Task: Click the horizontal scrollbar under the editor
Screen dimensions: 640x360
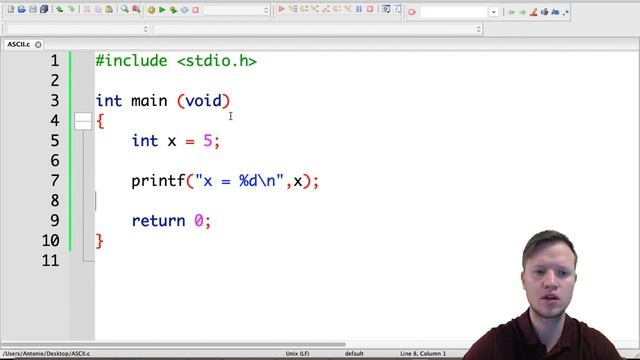Action: [173, 344]
